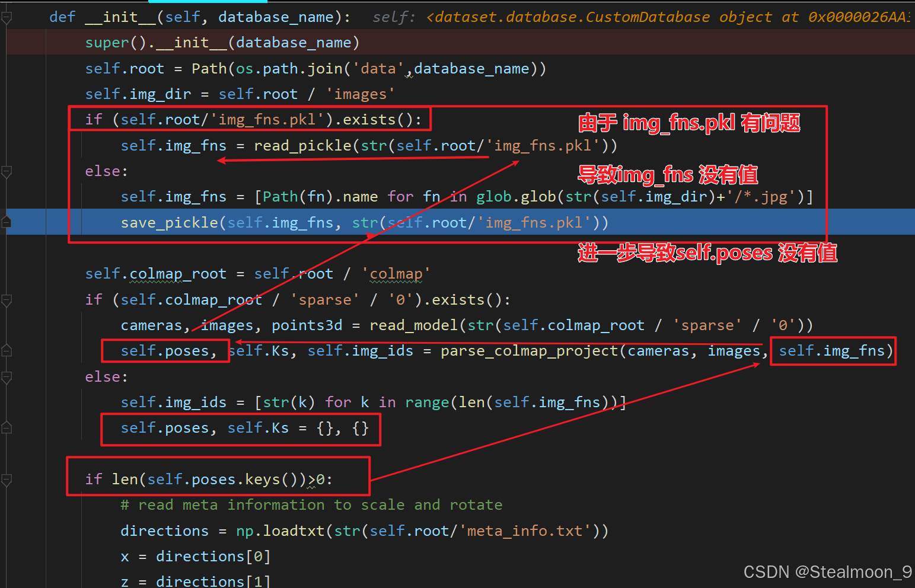Click the __init__ name in the def line
This screenshot has height=588, width=915.
(120, 17)
